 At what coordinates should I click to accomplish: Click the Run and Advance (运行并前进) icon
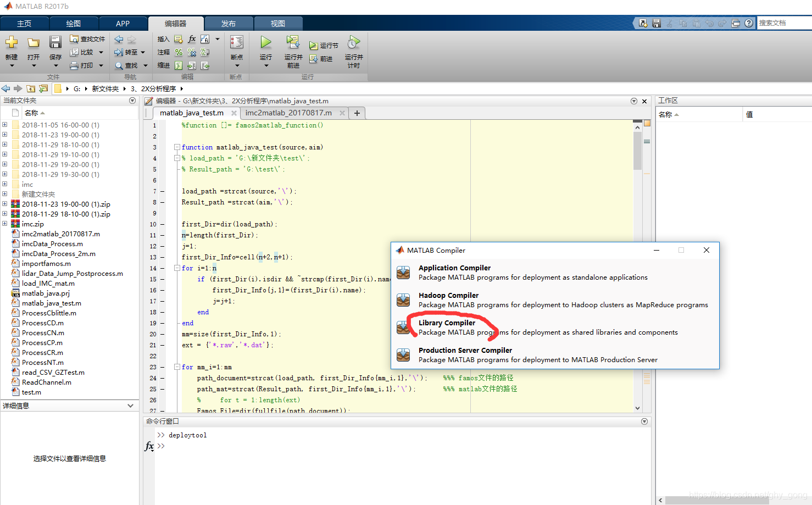(x=293, y=42)
